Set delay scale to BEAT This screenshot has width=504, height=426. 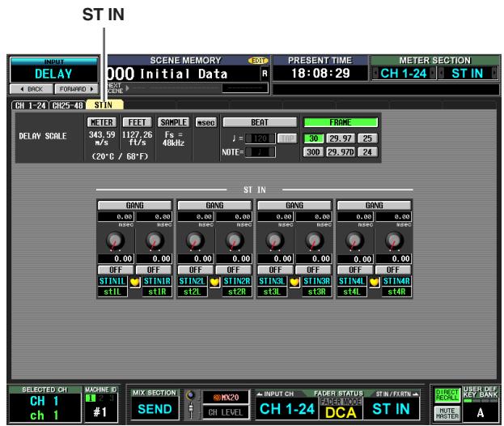(x=260, y=122)
